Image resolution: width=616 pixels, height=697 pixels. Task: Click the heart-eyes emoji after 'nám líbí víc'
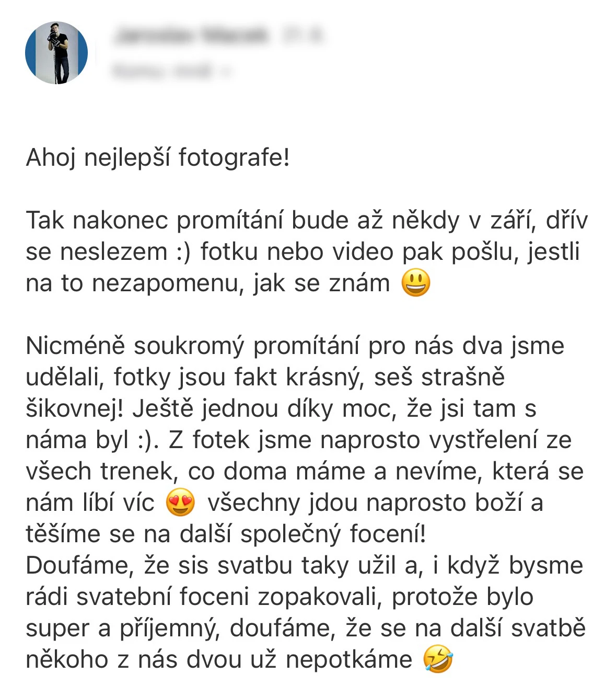pos(180,503)
